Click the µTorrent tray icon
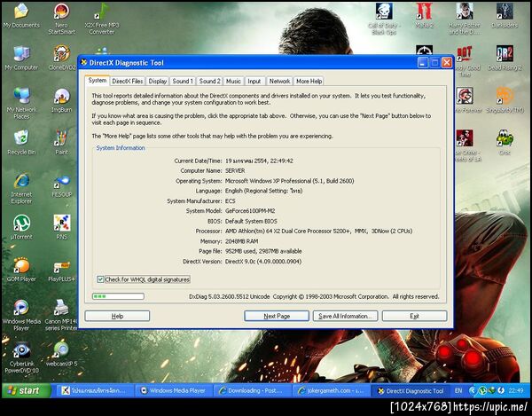 (x=482, y=390)
